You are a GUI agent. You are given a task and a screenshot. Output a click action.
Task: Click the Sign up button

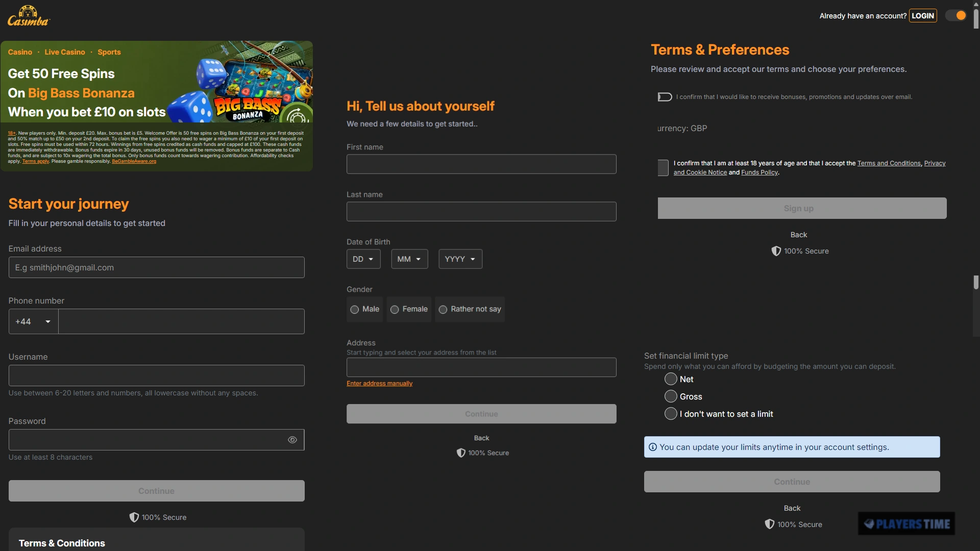[802, 208]
